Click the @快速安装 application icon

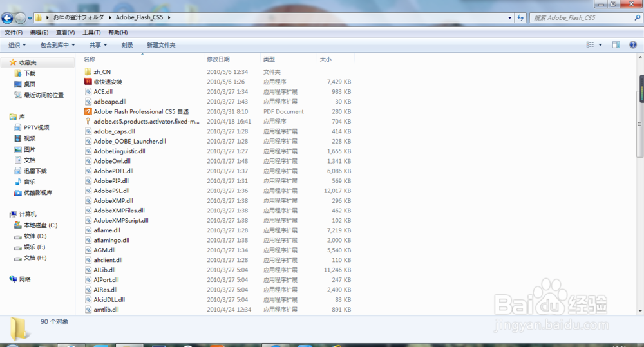pos(88,82)
